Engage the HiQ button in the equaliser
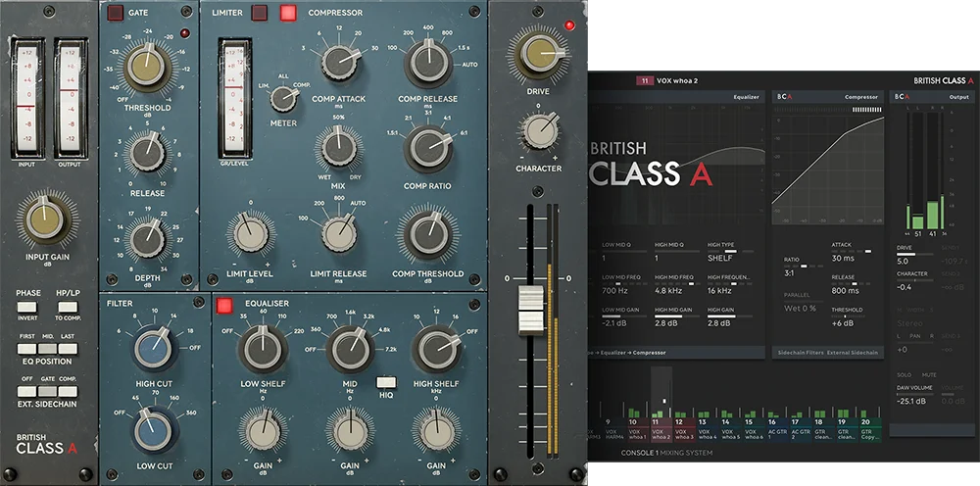 point(384,382)
